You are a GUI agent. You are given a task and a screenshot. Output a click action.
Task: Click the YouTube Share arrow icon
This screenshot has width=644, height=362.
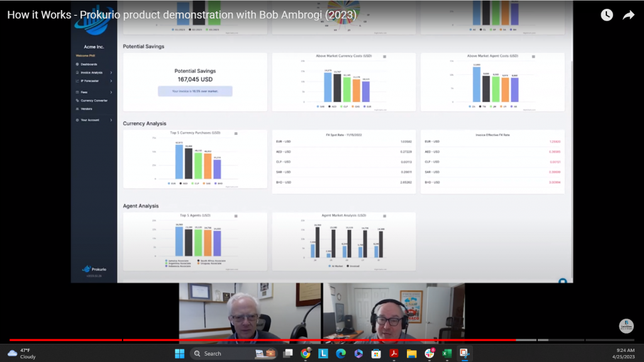click(x=628, y=15)
